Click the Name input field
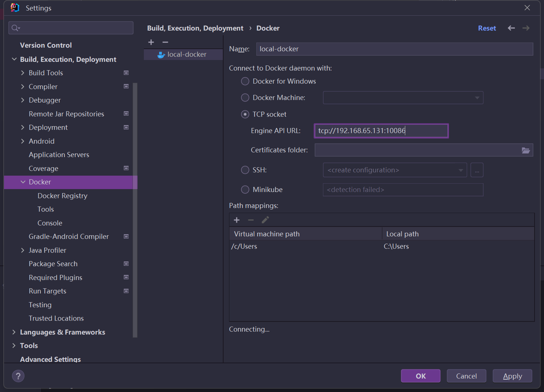The height and width of the screenshot is (392, 544). 394,49
